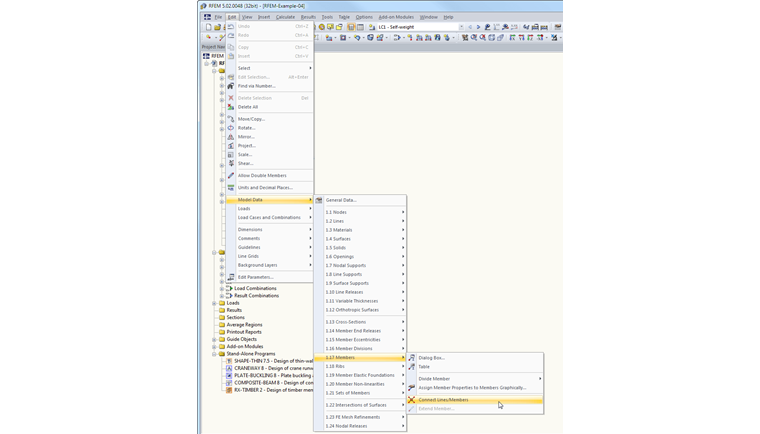Open the 1.14 Member End Releases submenu
This screenshot has height=434, width=760.
(360, 331)
